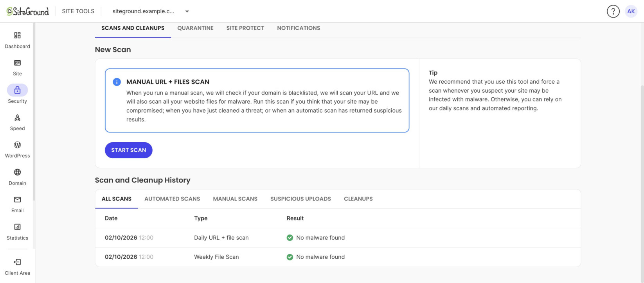The height and width of the screenshot is (283, 644).
Task: Click the Date column header
Action: [x=111, y=218]
